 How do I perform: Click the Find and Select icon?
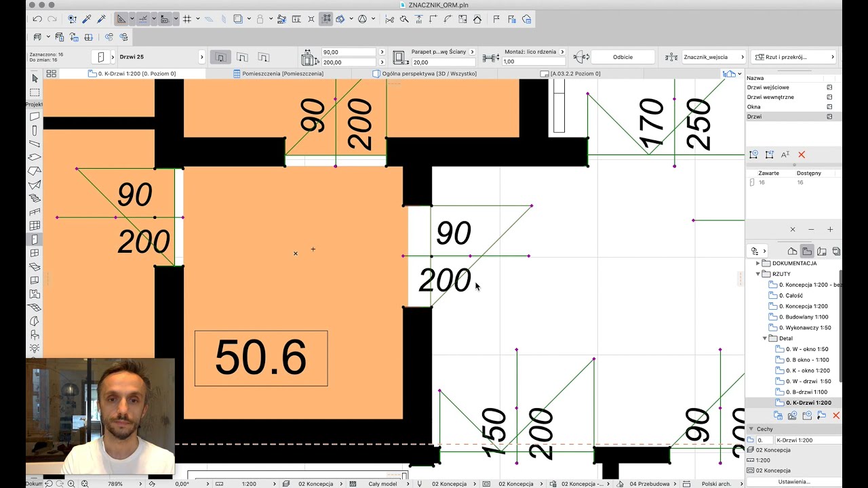click(x=72, y=19)
